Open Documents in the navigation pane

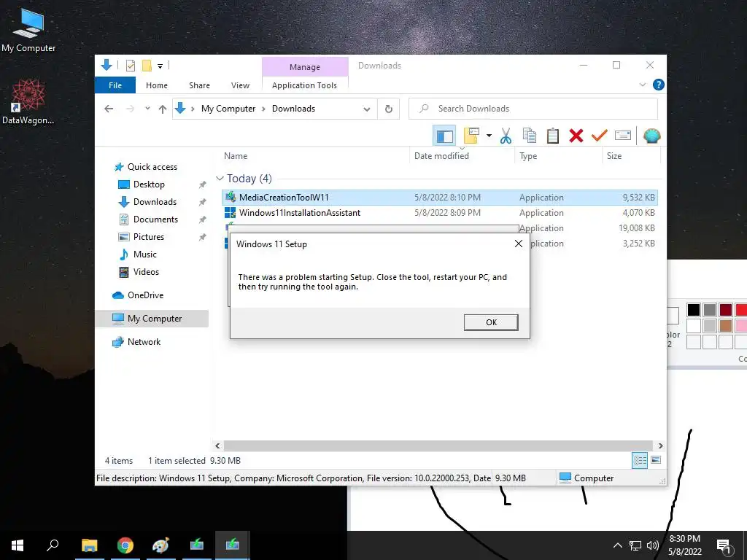[x=155, y=219]
